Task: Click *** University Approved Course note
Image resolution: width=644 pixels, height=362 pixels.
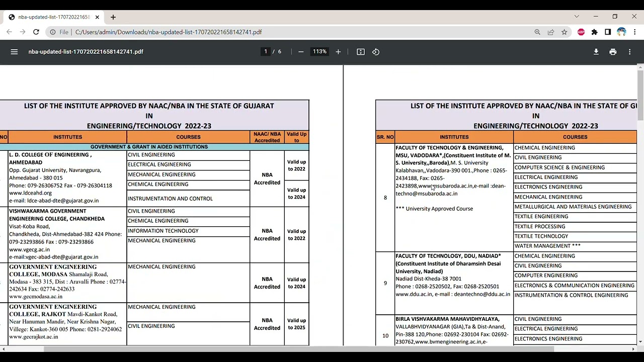Action: pyautogui.click(x=434, y=209)
